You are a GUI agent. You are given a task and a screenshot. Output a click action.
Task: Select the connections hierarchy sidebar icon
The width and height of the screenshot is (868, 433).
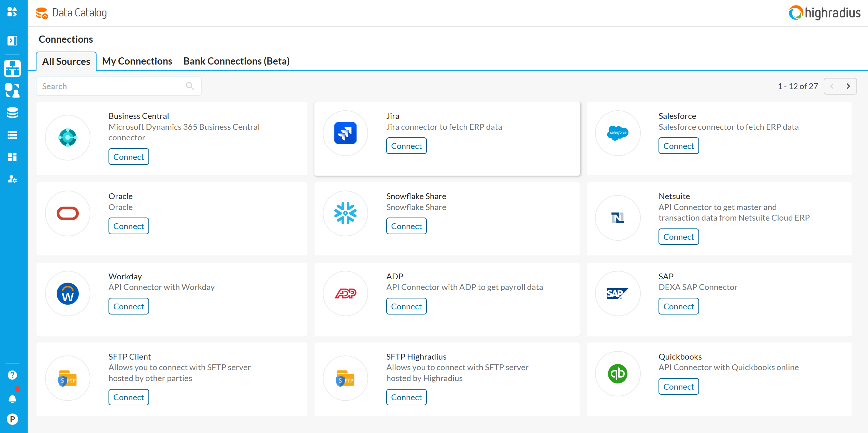coord(13,69)
